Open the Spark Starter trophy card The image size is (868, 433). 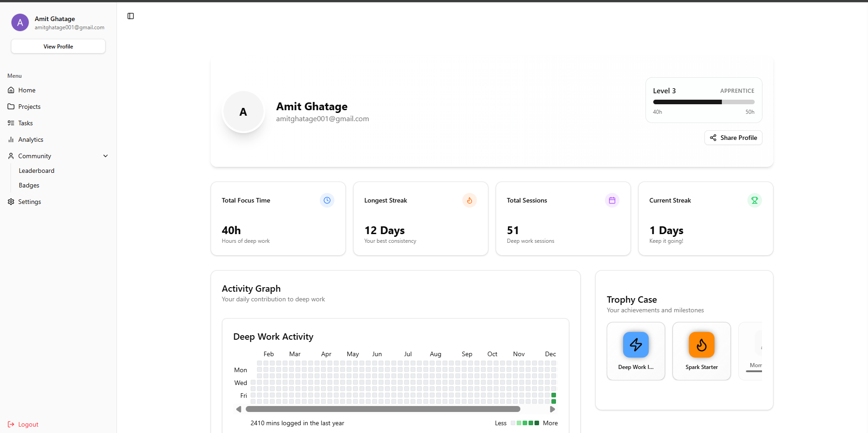pos(702,351)
